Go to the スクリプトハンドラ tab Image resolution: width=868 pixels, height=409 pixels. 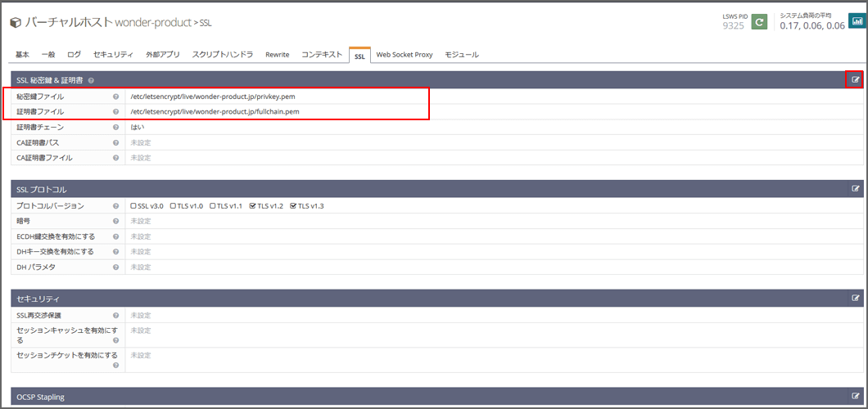[222, 55]
